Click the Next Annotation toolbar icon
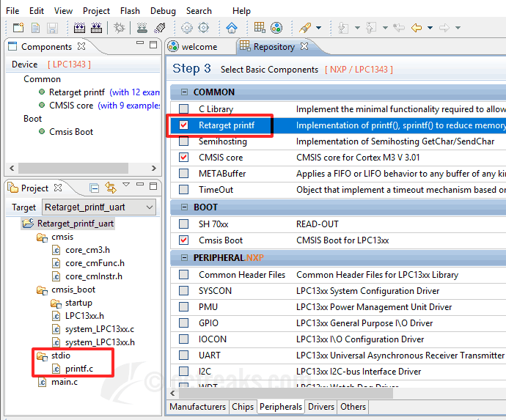The height and width of the screenshot is (420, 506). tap(343, 28)
